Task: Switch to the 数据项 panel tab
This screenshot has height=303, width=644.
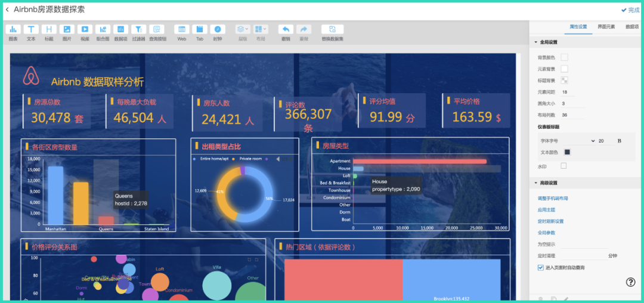Action: [633, 27]
